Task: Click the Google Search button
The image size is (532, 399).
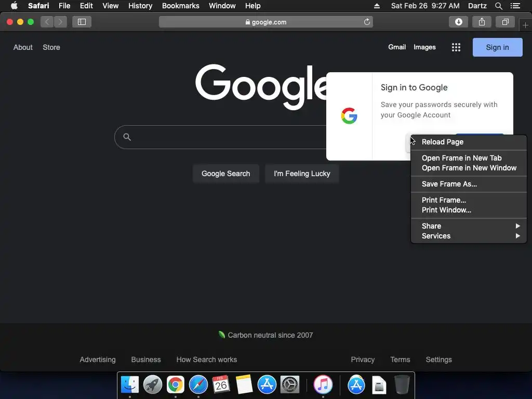Action: 225,174
